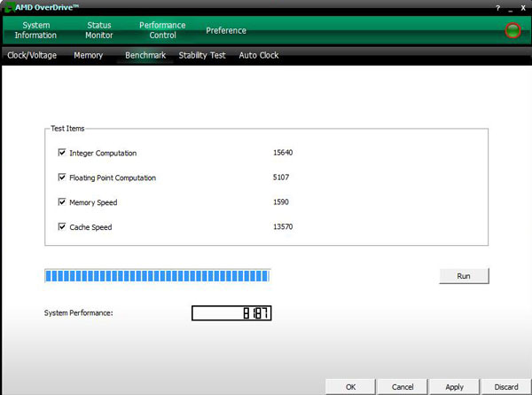Open the Stability Test tab
This screenshot has width=532, height=395.
202,55
